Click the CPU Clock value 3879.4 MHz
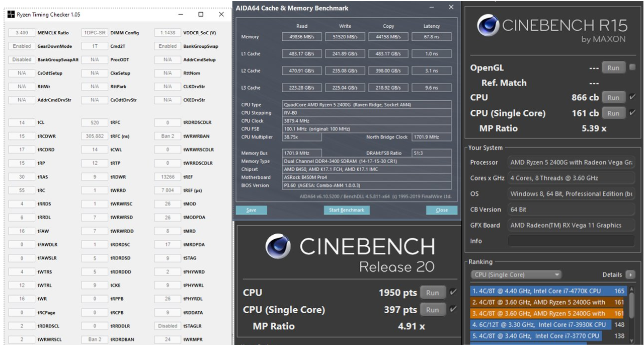This screenshot has width=644, height=345. (367, 121)
